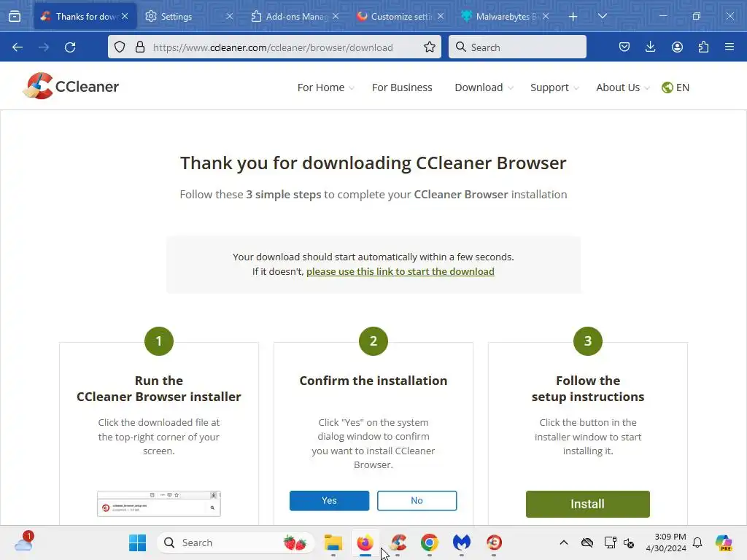This screenshot has height=560, width=747.
Task: Open the For Business page
Action: click(402, 87)
